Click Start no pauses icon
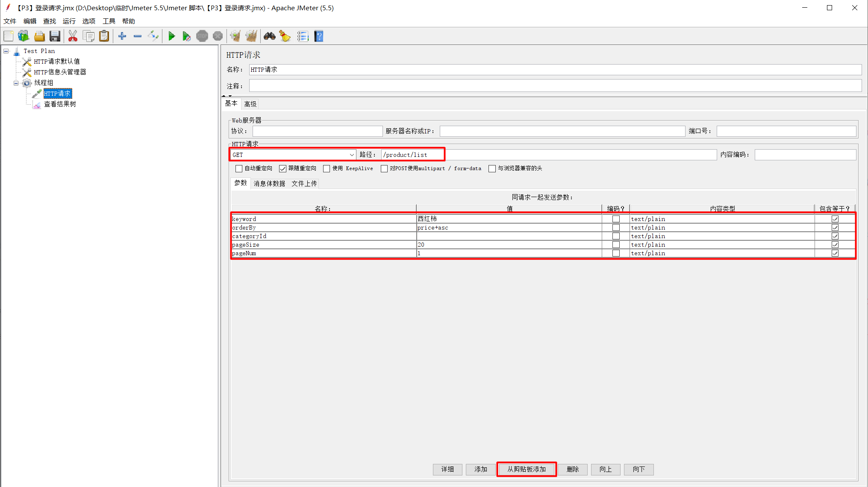This screenshot has width=868, height=487. point(186,36)
